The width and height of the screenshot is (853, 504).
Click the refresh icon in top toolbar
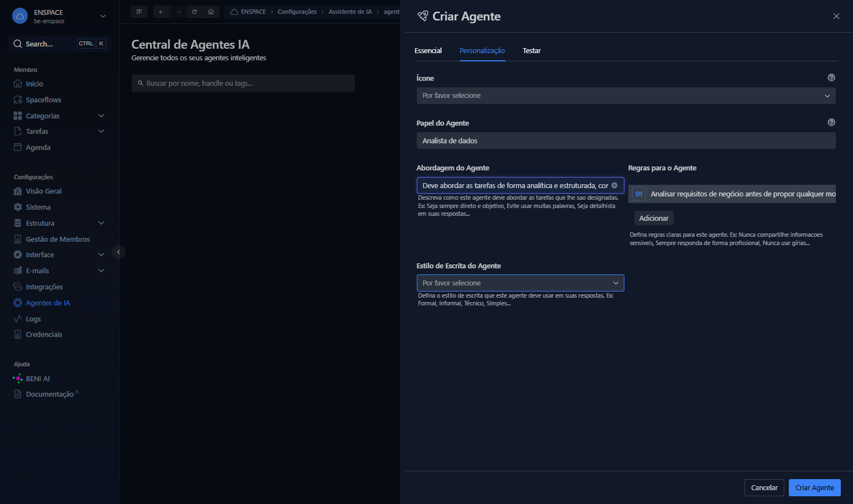tap(194, 12)
